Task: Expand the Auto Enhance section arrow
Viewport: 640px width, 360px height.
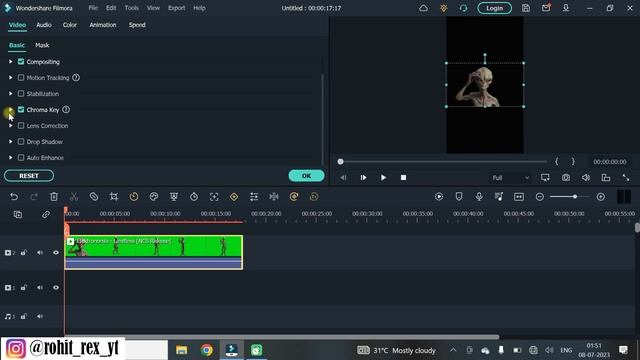Action: pyautogui.click(x=11, y=158)
